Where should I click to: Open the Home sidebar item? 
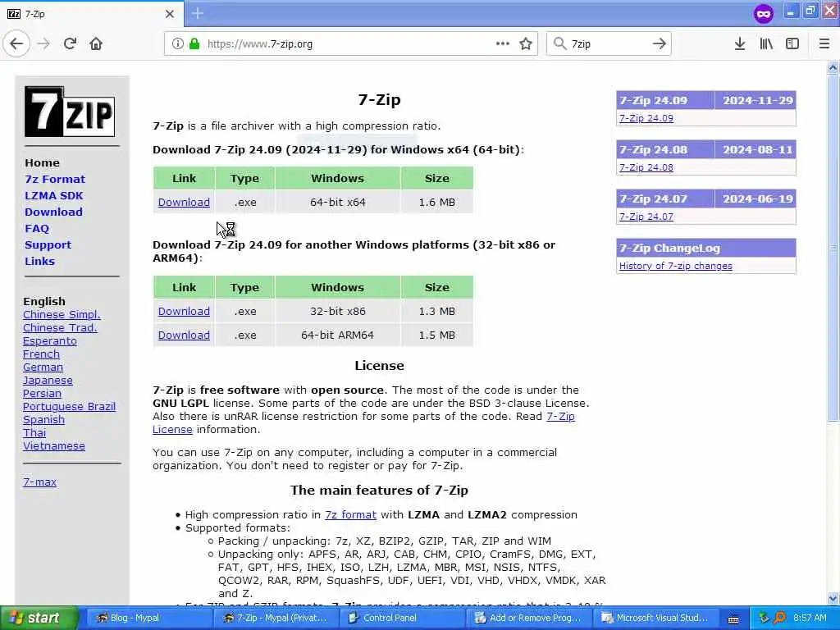(43, 163)
